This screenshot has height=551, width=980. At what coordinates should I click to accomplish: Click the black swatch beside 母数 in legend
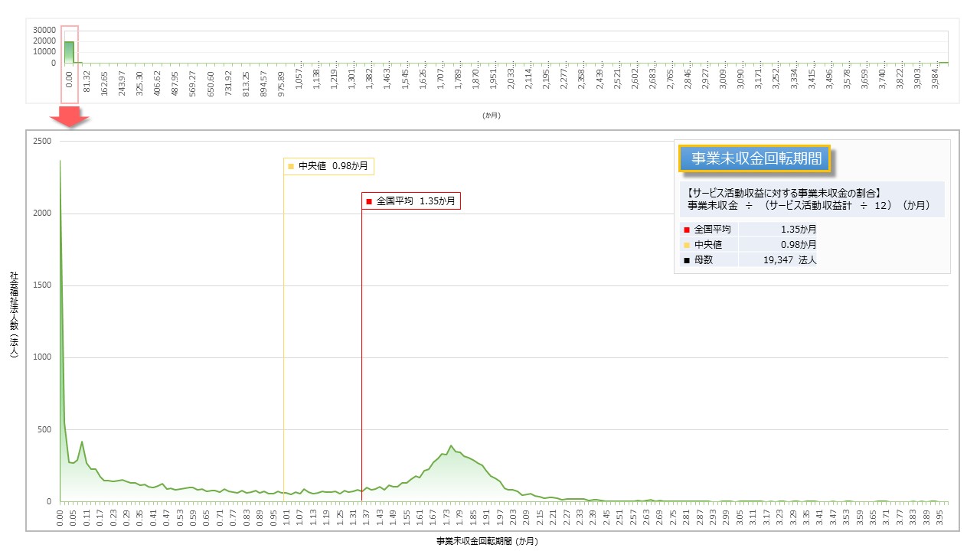[686, 260]
